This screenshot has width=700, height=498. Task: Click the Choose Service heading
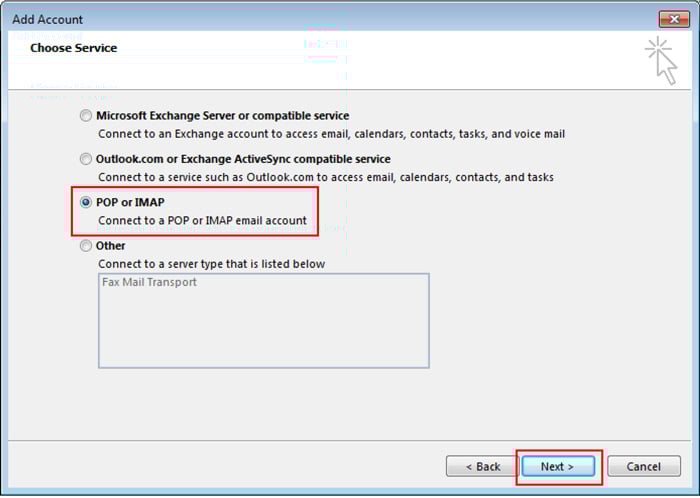[x=73, y=48]
